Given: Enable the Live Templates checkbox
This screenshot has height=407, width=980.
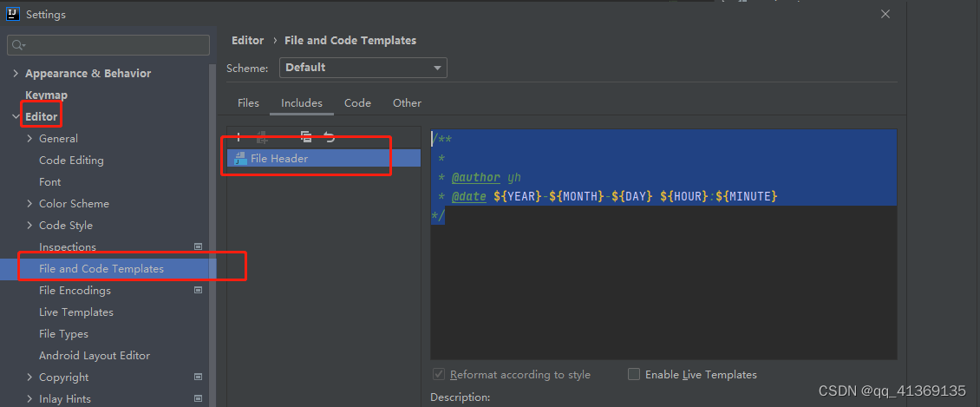Looking at the screenshot, I should [x=634, y=375].
